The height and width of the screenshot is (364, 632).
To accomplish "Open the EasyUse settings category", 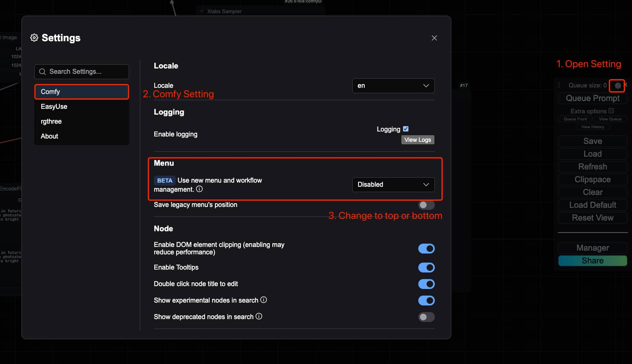I will point(82,106).
